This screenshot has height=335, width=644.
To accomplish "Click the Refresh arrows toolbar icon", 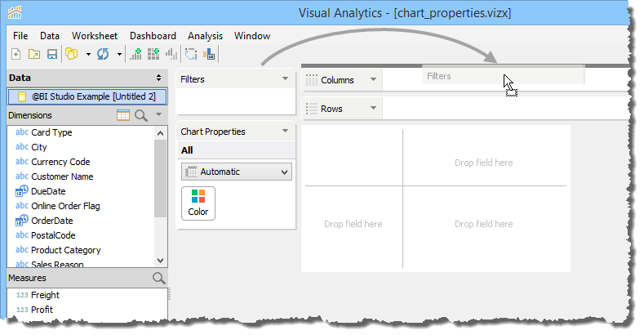I will pyautogui.click(x=103, y=55).
